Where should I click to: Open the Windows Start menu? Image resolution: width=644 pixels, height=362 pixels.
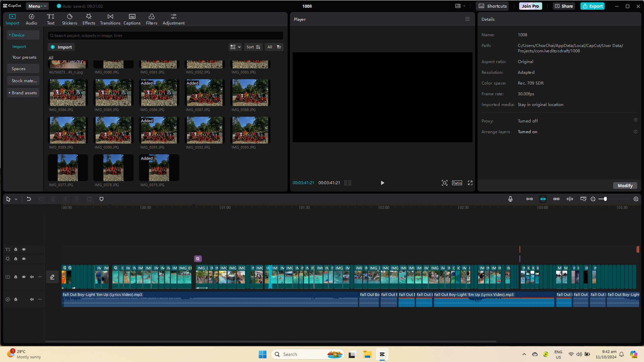[x=262, y=354]
